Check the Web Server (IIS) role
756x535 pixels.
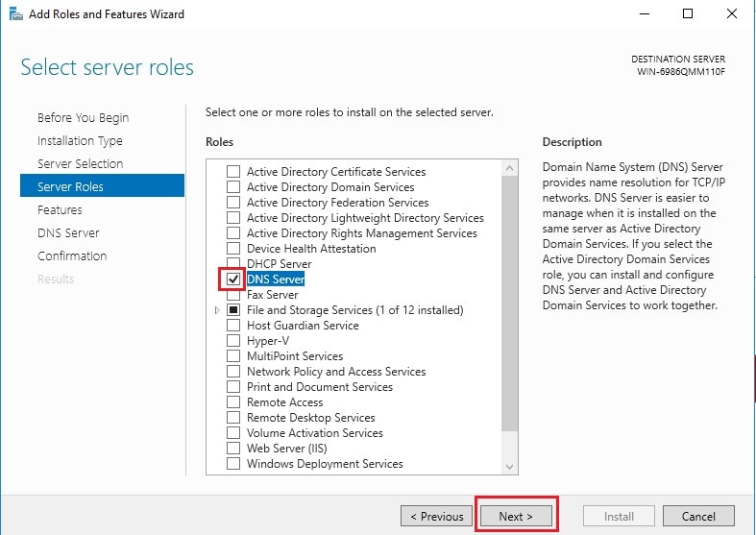[233, 449]
